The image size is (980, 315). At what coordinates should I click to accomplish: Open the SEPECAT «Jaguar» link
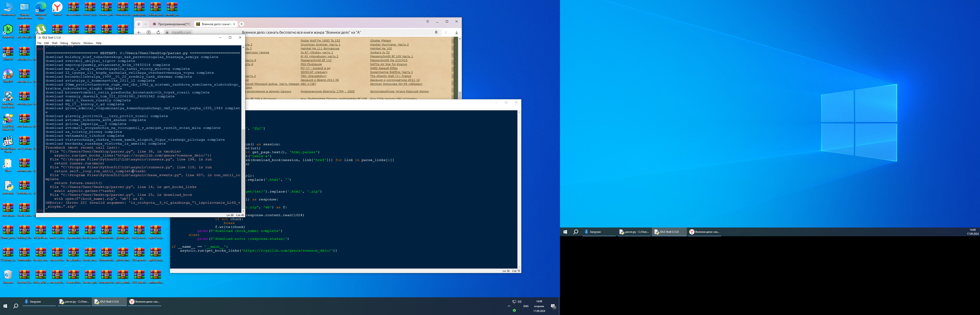coord(314,72)
